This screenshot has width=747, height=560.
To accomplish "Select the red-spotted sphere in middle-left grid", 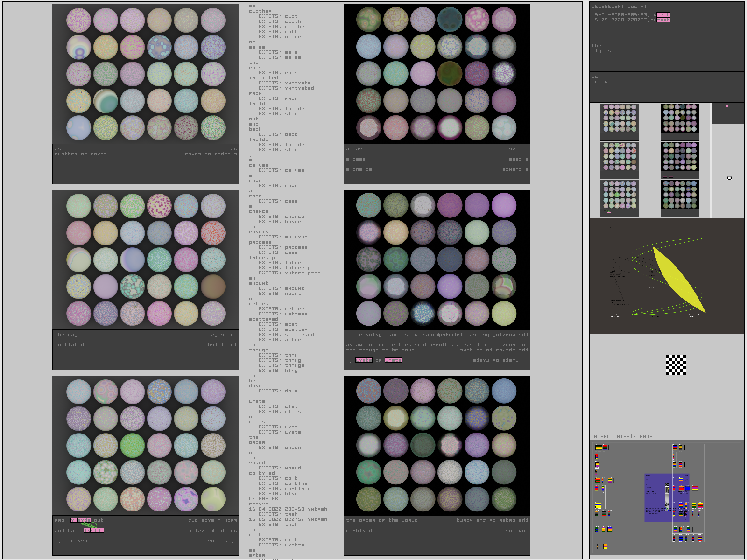I will [213, 233].
